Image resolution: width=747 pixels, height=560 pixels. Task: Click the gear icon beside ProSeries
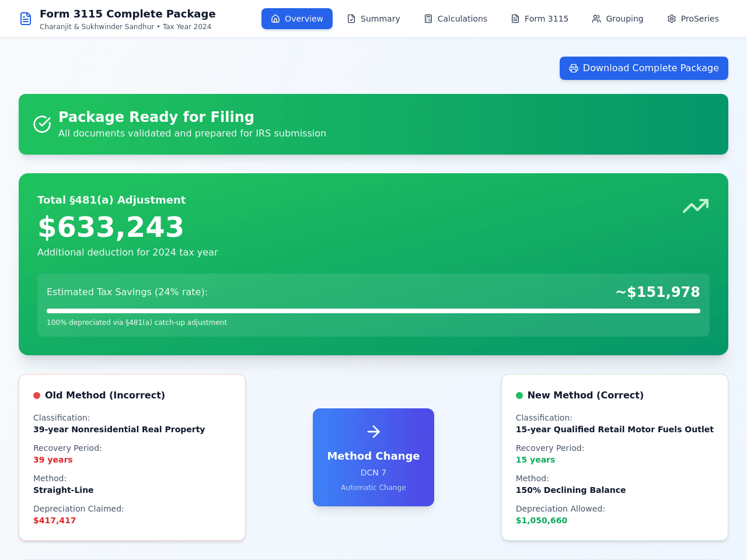tap(672, 19)
